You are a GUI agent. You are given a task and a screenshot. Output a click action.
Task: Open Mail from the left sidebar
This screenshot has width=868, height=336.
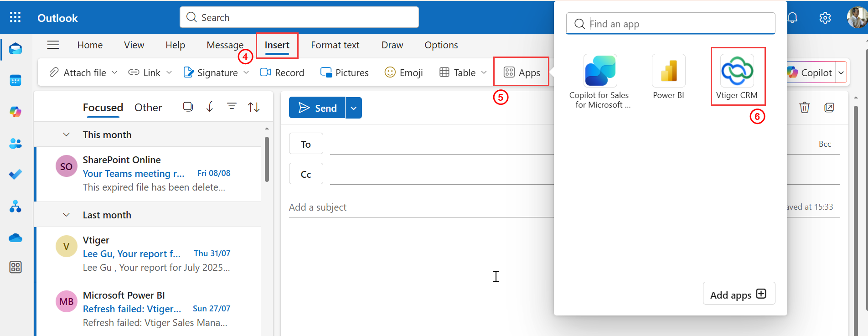[15, 48]
